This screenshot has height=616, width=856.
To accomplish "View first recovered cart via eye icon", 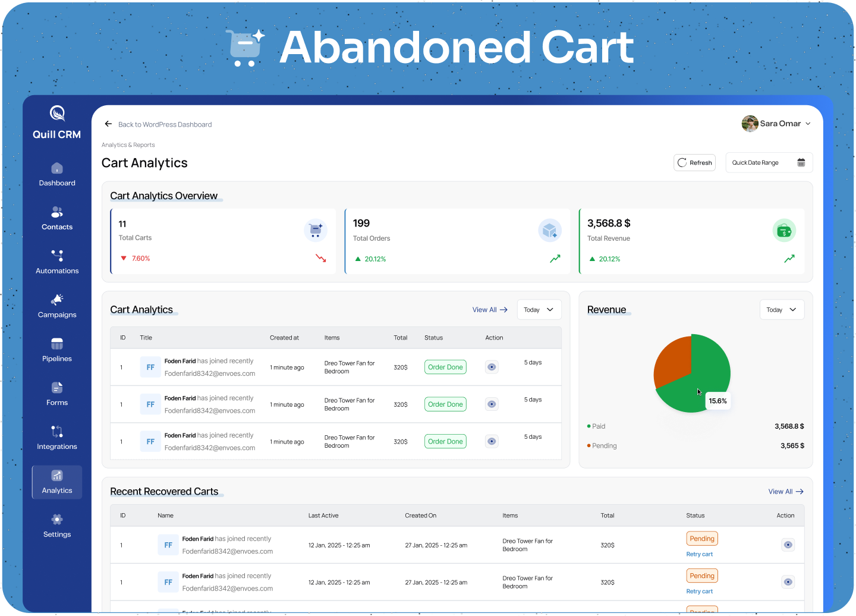I will click(x=788, y=545).
